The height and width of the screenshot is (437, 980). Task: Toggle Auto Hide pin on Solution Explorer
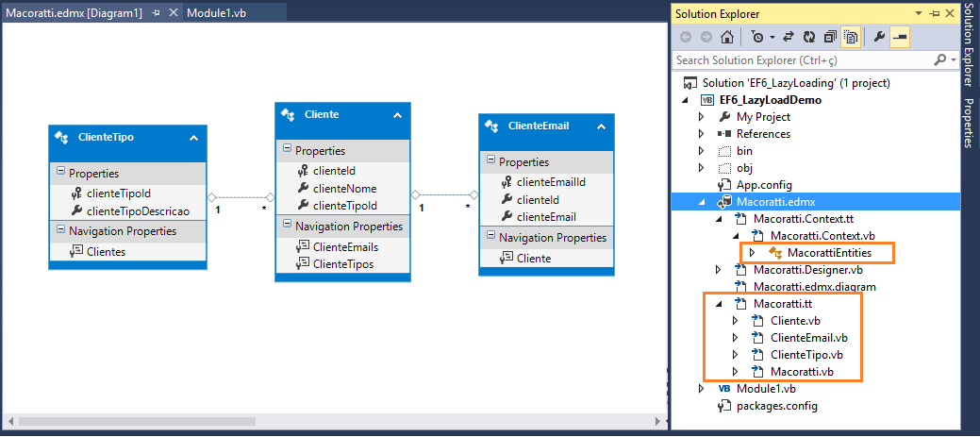click(935, 14)
